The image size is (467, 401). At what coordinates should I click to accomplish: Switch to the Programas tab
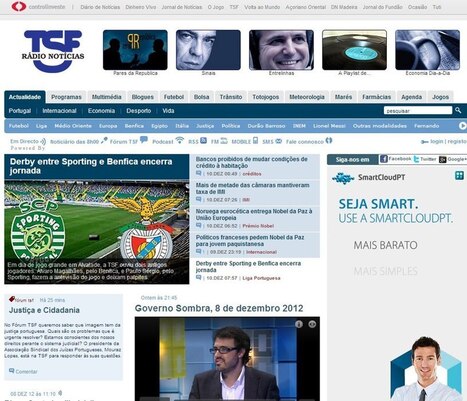[66, 97]
